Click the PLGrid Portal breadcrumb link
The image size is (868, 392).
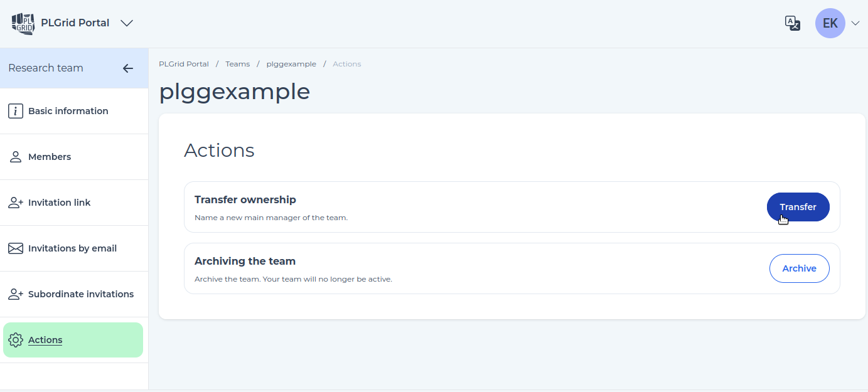tap(184, 64)
